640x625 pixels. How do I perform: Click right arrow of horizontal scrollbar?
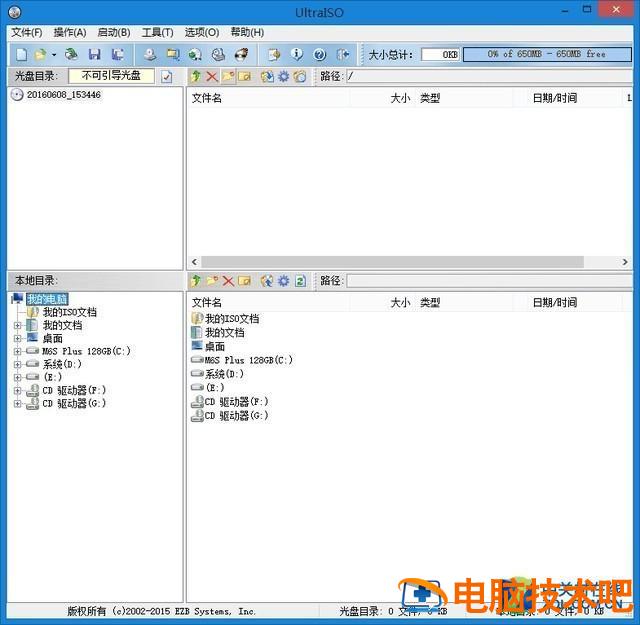coord(625,262)
